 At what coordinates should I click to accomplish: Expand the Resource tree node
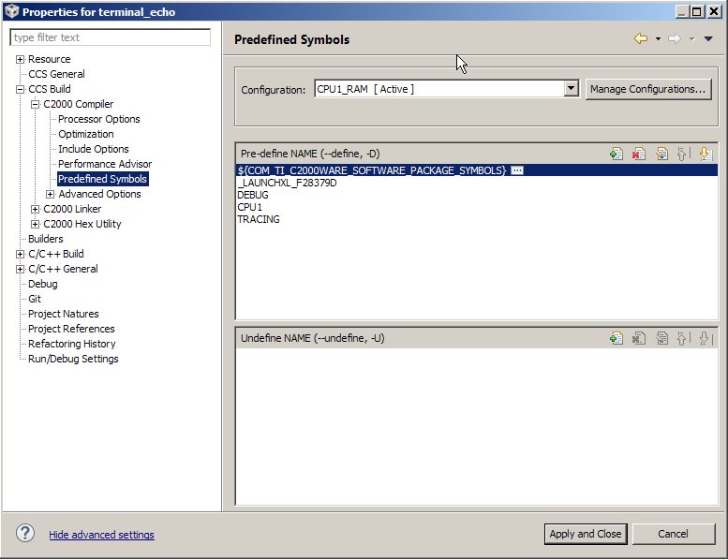pos(20,59)
